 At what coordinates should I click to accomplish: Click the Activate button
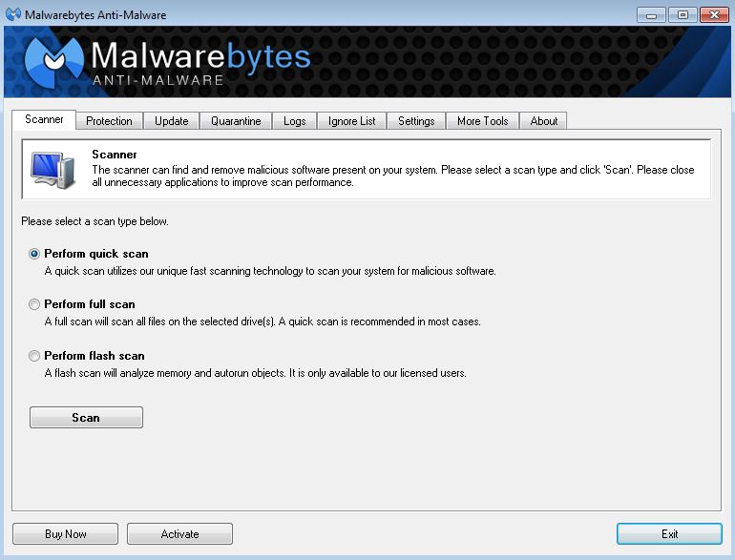tap(180, 533)
